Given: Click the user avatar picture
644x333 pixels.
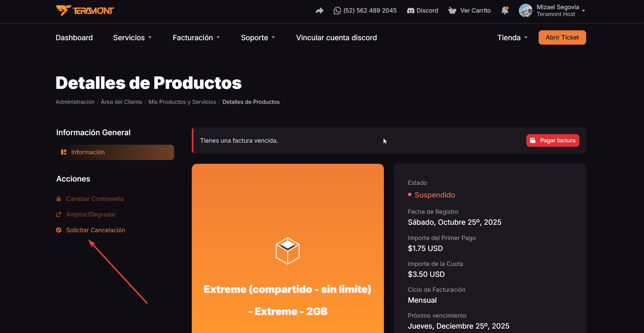Looking at the screenshot, I should click(526, 11).
